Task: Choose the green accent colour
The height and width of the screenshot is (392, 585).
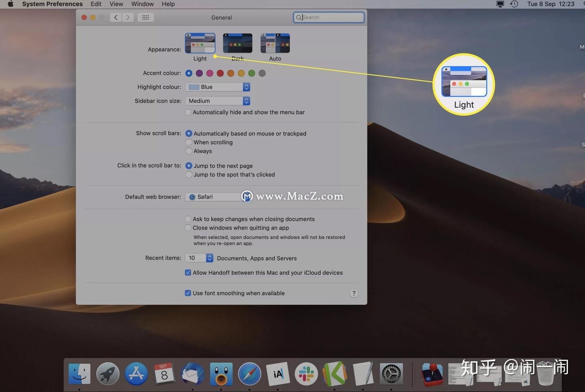Action: click(x=251, y=73)
